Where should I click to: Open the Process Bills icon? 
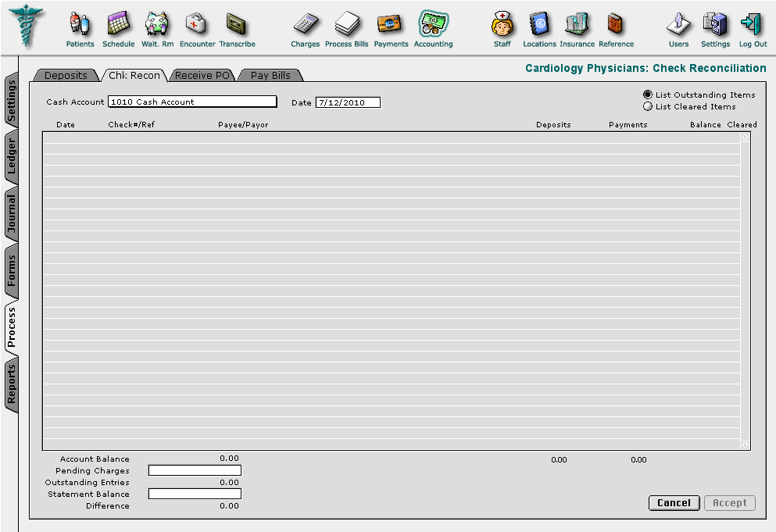(346, 24)
